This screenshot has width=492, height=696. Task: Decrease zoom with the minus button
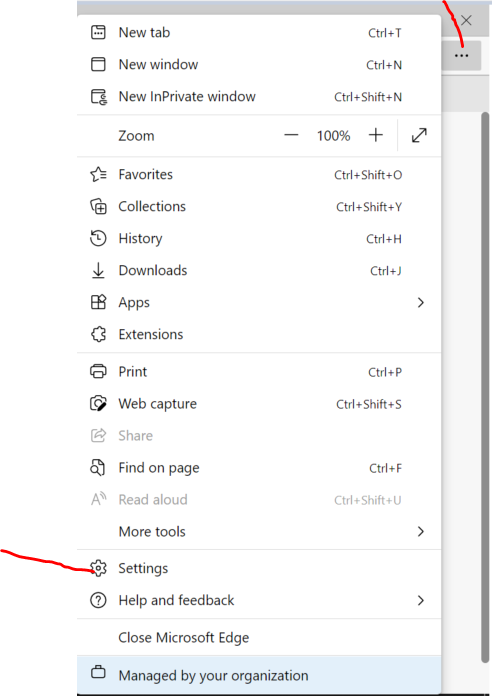pos(291,135)
